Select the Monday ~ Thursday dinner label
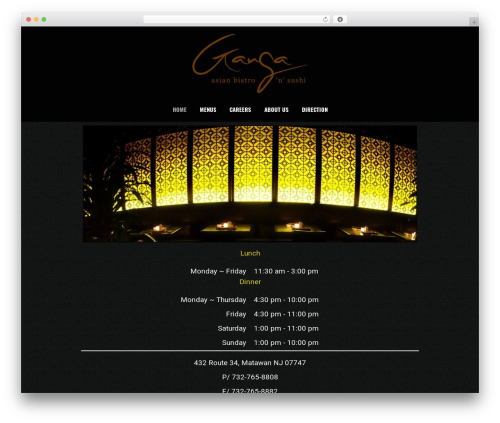This screenshot has width=500, height=423. click(213, 300)
